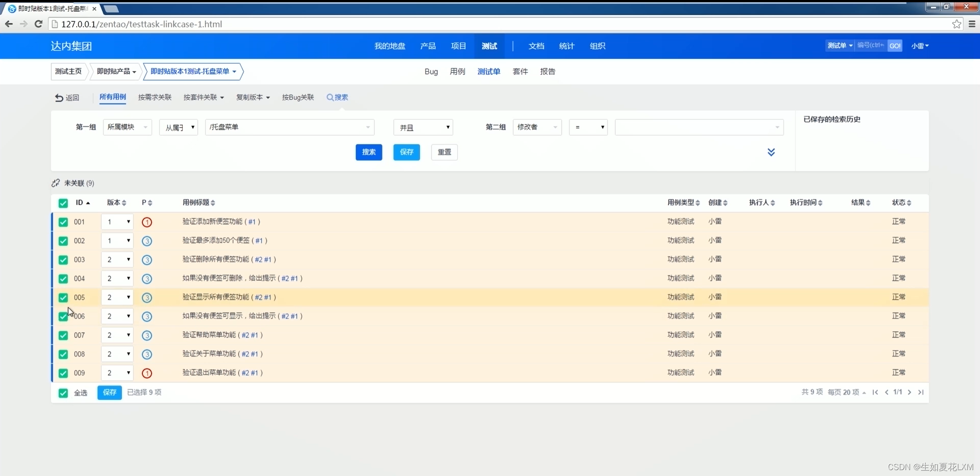Toggle header select-all checkbox
The image size is (980, 476).
63,203
